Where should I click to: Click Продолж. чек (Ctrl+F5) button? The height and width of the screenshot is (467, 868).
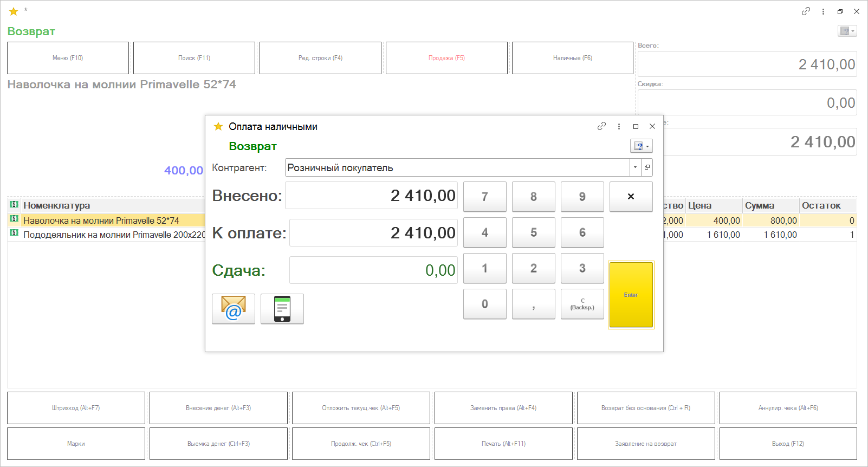tap(361, 444)
